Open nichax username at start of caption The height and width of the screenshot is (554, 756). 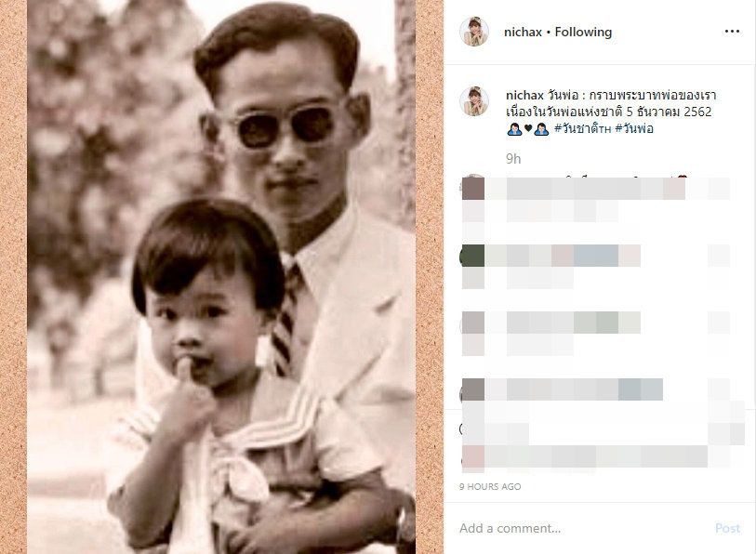click(x=524, y=96)
